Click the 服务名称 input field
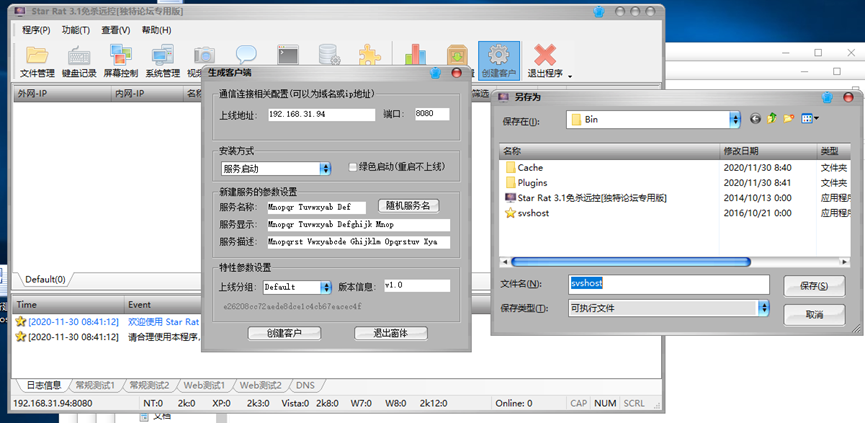The width and height of the screenshot is (865, 423). click(x=317, y=207)
